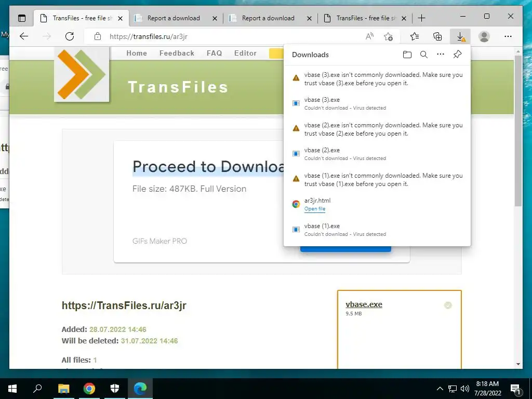Open downloads folder icon in Downloads panel
The width and height of the screenshot is (532, 399).
407,55
